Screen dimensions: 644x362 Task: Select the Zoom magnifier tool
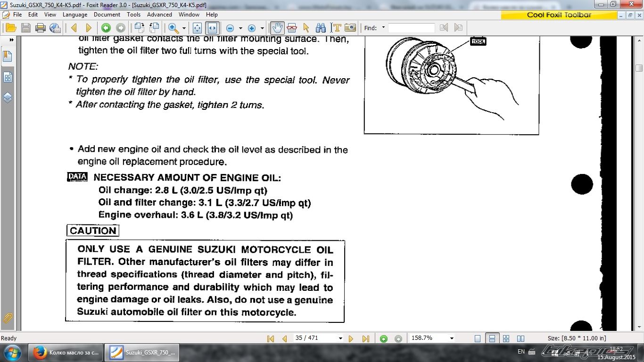point(173,28)
